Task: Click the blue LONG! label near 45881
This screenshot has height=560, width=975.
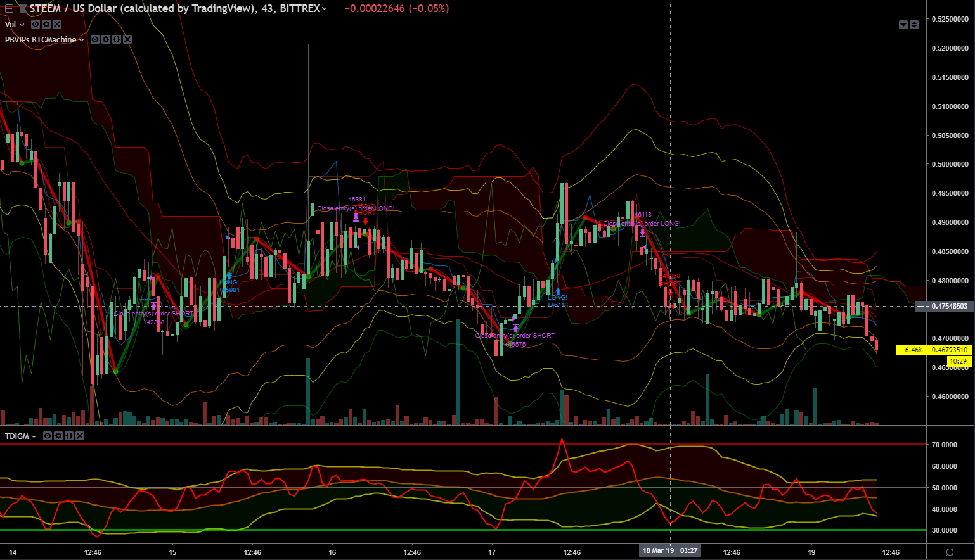Action: click(x=229, y=283)
